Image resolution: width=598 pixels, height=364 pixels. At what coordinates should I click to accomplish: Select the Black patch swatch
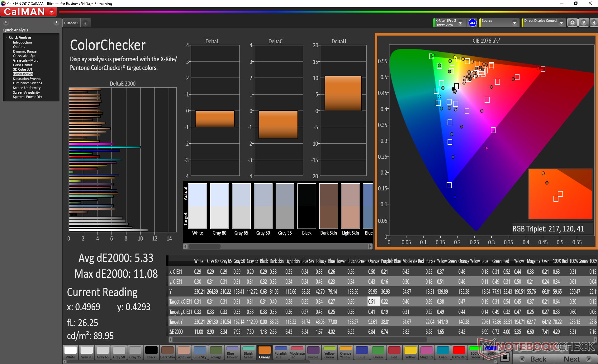(151, 352)
